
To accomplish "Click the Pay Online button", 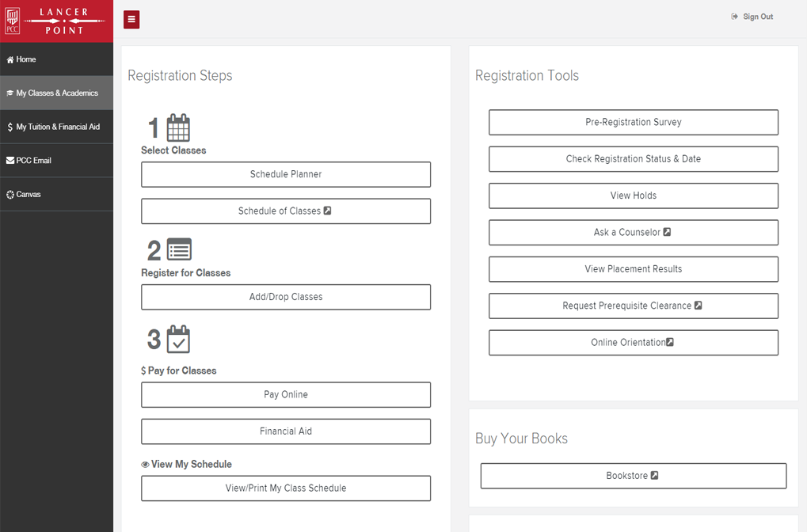I will [x=286, y=394].
